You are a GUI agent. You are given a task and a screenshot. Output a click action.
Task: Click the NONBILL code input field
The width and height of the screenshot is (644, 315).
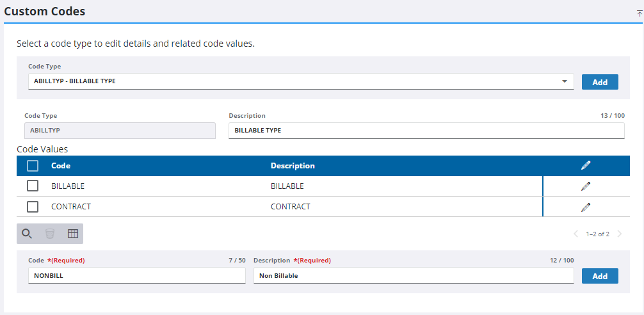pos(137,275)
